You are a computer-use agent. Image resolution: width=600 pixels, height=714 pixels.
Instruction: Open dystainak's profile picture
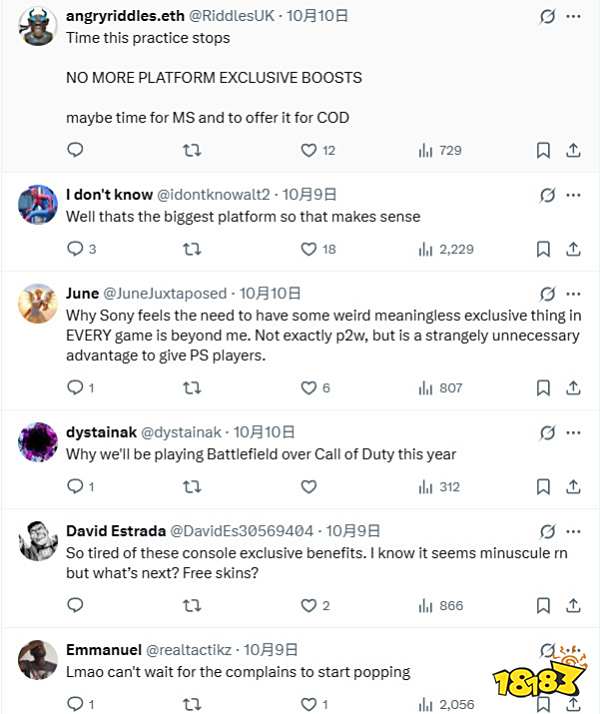(38, 440)
